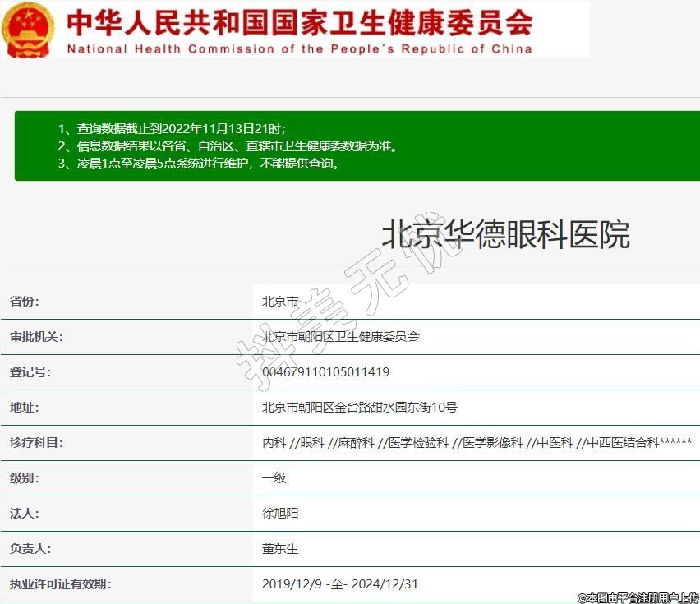This screenshot has width=700, height=604.
Task: Select the address 北京市朝阳区金台路甜水园东街10号
Action: pos(359,408)
